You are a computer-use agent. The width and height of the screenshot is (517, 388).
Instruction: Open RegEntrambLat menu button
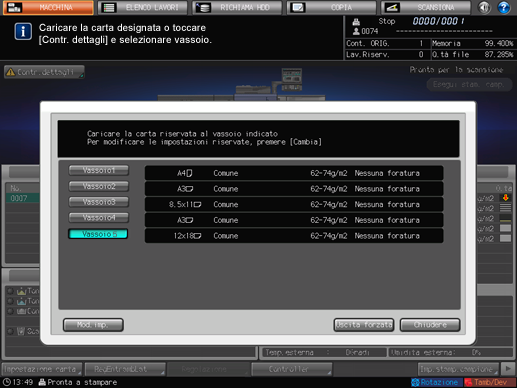pos(125,369)
